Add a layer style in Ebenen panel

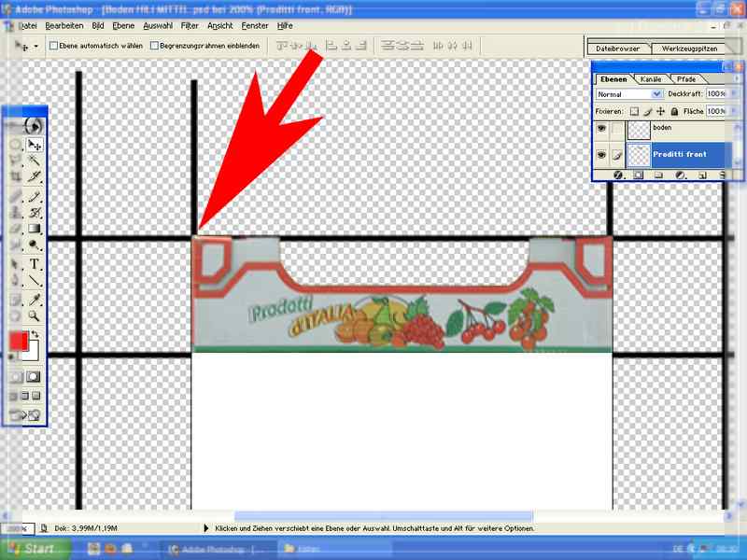(618, 175)
